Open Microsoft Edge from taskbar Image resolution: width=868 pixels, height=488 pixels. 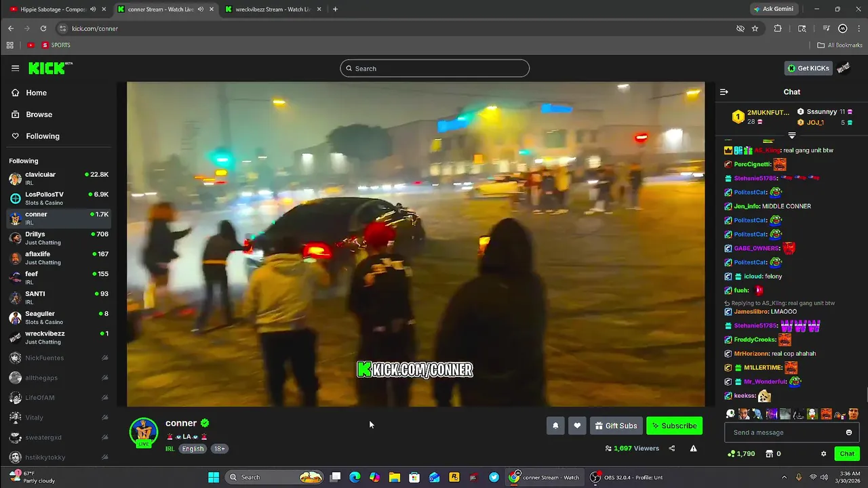point(355,477)
